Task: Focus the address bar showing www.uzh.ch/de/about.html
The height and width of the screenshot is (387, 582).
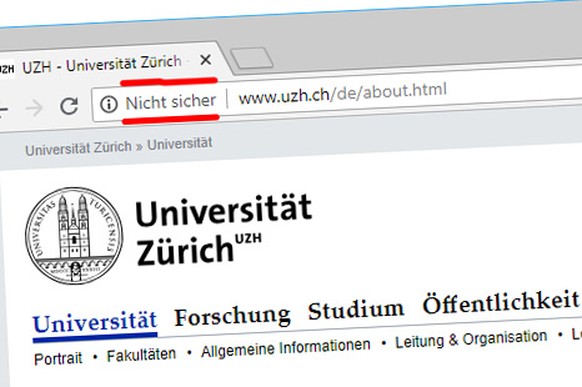Action: (x=343, y=94)
